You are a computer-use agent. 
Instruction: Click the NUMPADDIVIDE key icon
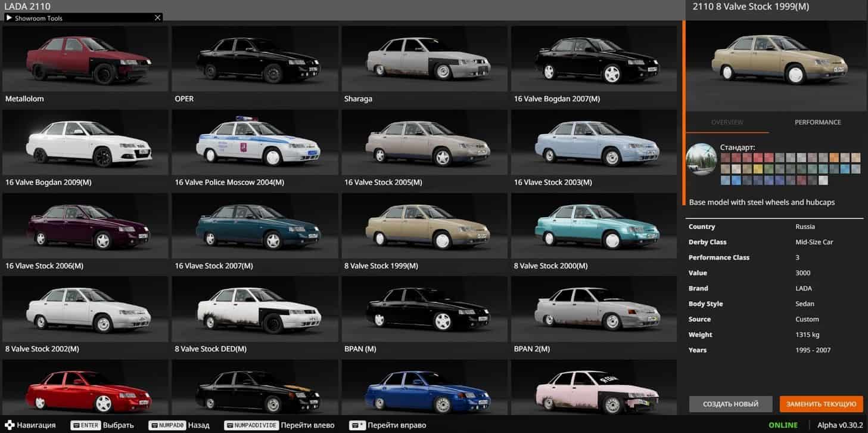click(x=251, y=425)
